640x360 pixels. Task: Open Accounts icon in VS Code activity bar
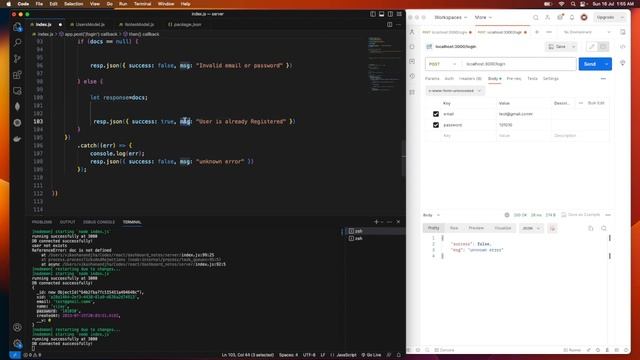point(17,327)
